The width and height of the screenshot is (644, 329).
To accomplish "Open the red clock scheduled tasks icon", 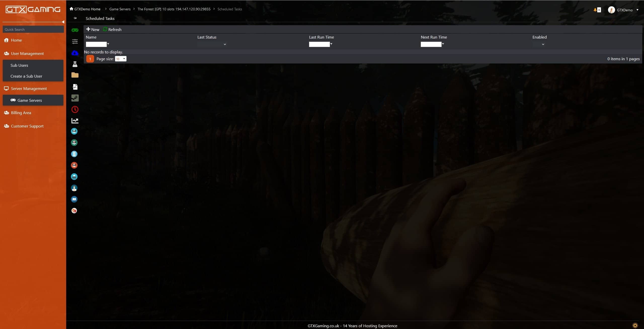I will pos(75,109).
